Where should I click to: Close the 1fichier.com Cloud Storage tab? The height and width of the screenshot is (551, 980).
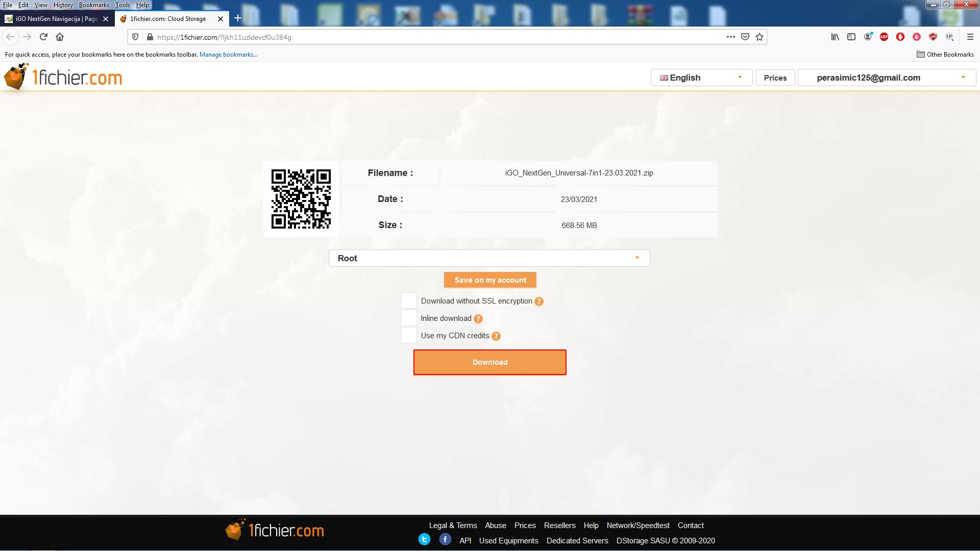pos(220,19)
